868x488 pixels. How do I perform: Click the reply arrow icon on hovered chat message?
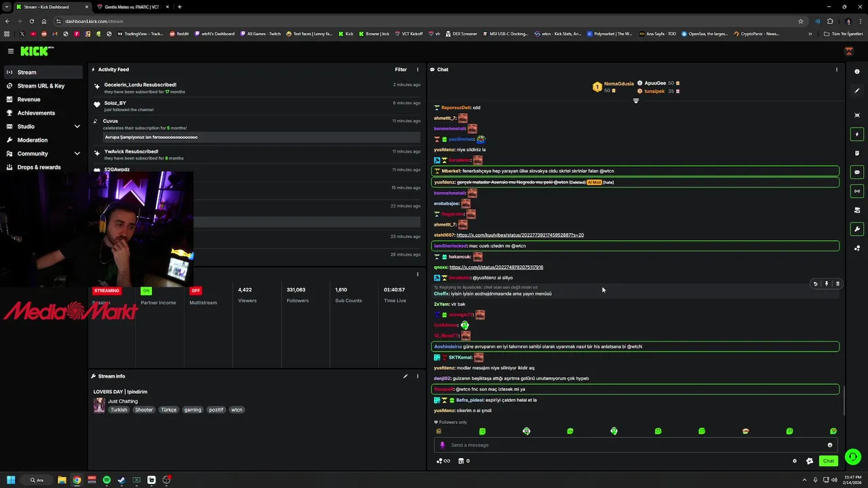[x=815, y=284]
